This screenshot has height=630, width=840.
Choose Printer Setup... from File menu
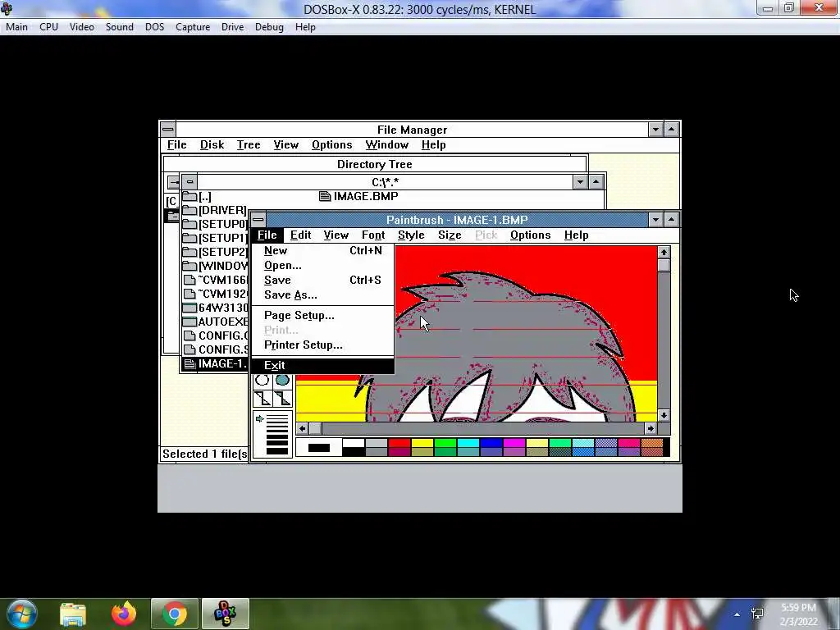pyautogui.click(x=323, y=345)
